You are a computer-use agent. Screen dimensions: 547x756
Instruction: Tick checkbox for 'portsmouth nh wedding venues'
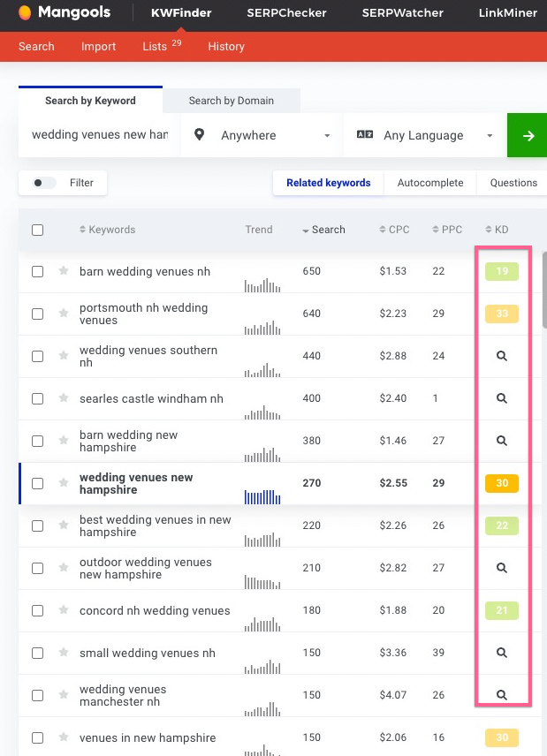[x=37, y=314]
